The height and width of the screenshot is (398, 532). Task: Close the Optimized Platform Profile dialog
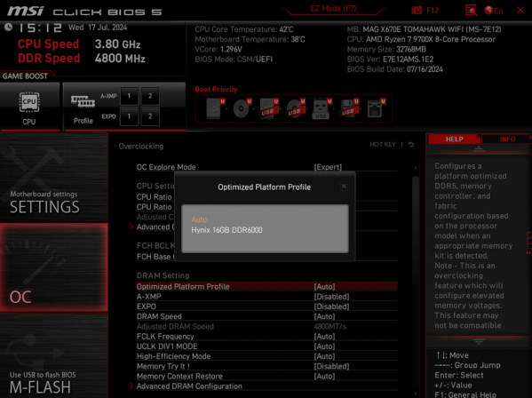(344, 187)
